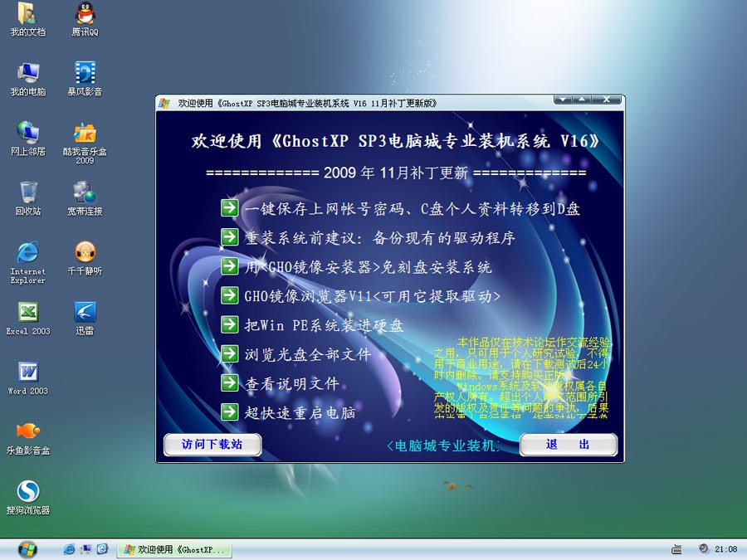Select the 回收站 recycle bin icon
Image resolution: width=747 pixels, height=560 pixels.
tap(27, 198)
